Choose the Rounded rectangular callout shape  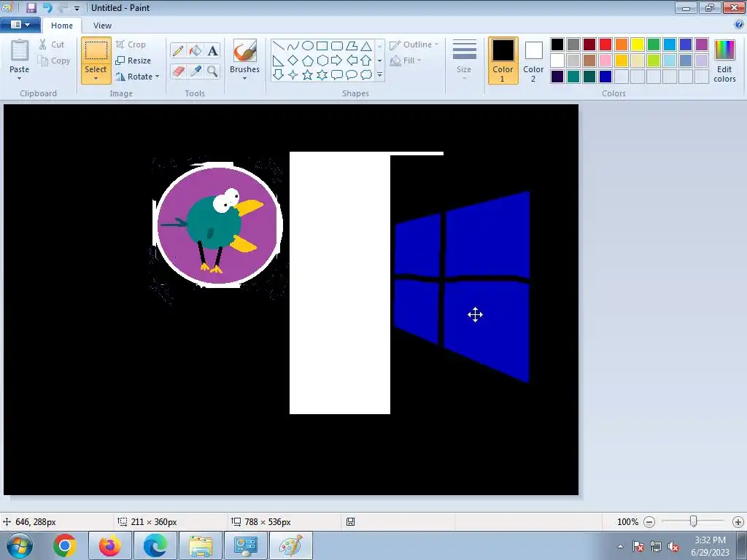coord(337,75)
